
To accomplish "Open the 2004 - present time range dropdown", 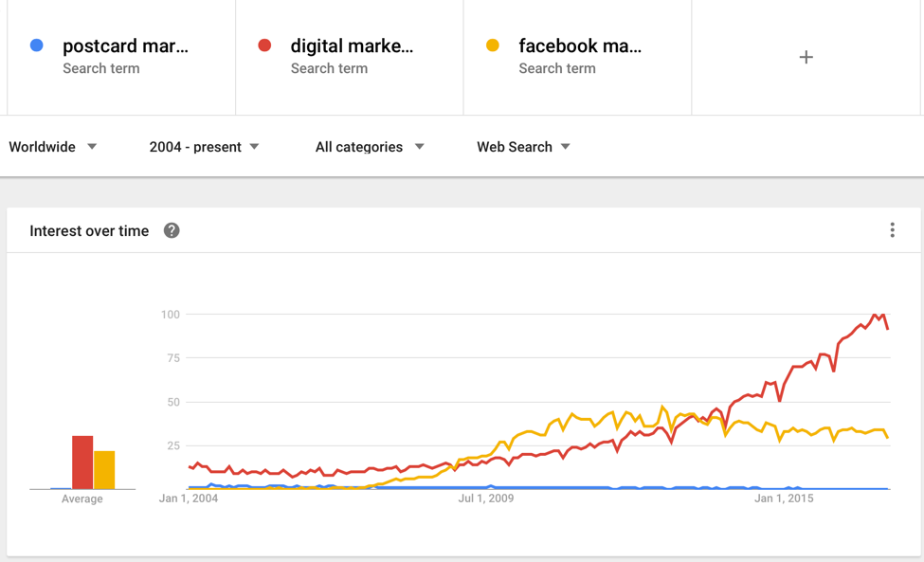I will pos(204,147).
